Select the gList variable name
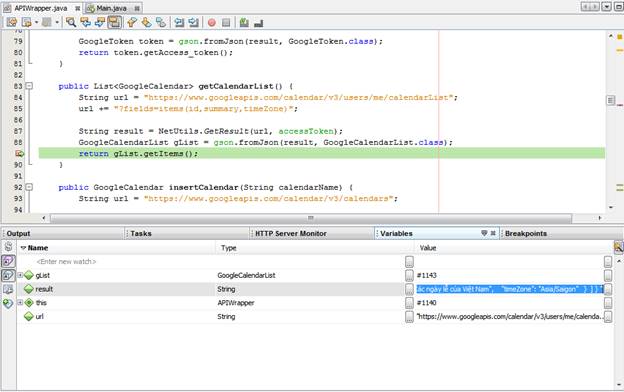 coord(43,275)
